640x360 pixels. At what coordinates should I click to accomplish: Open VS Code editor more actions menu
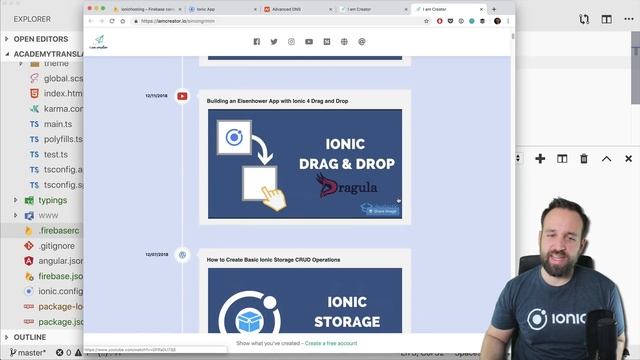click(x=629, y=19)
